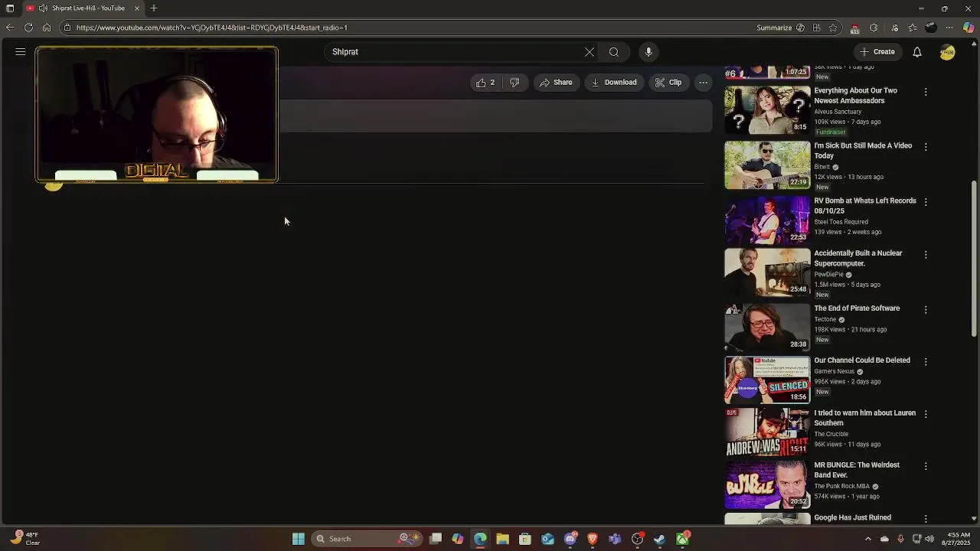Open options for 'The End of Pirate Software'
The height and width of the screenshot is (551, 980).
click(x=926, y=309)
